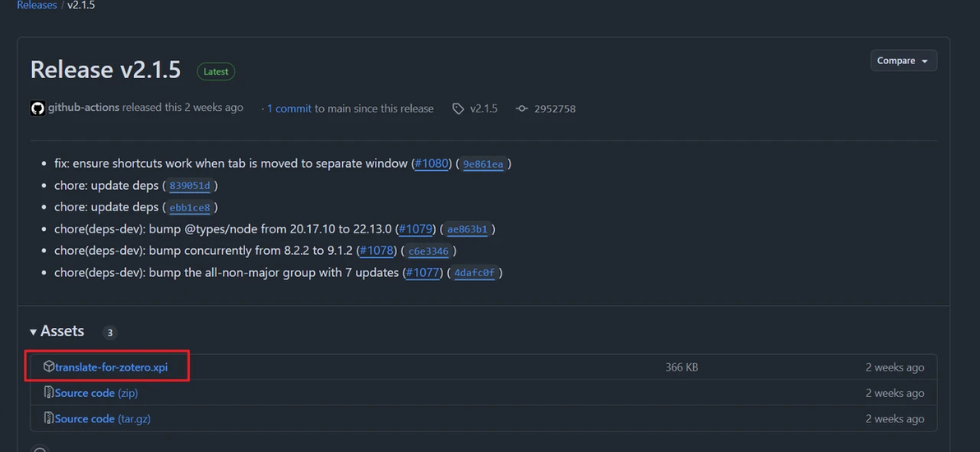Open pull request #1079 link
980x452 pixels.
(417, 228)
